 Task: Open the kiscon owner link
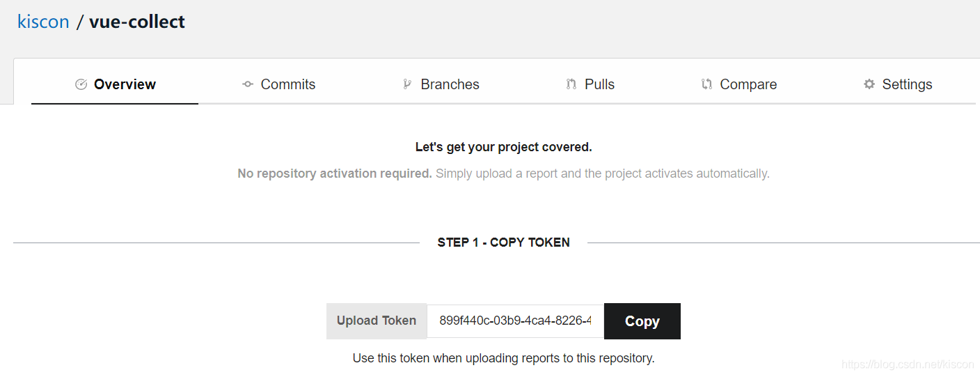pos(43,22)
